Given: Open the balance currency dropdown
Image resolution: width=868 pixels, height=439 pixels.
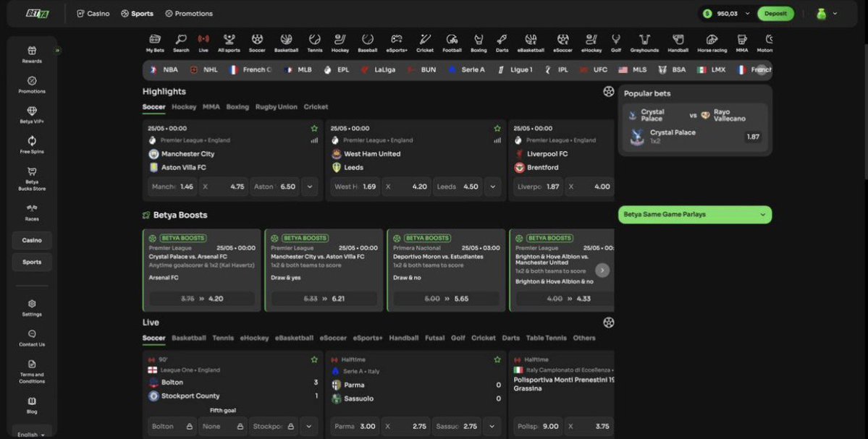Looking at the screenshot, I should coord(747,14).
